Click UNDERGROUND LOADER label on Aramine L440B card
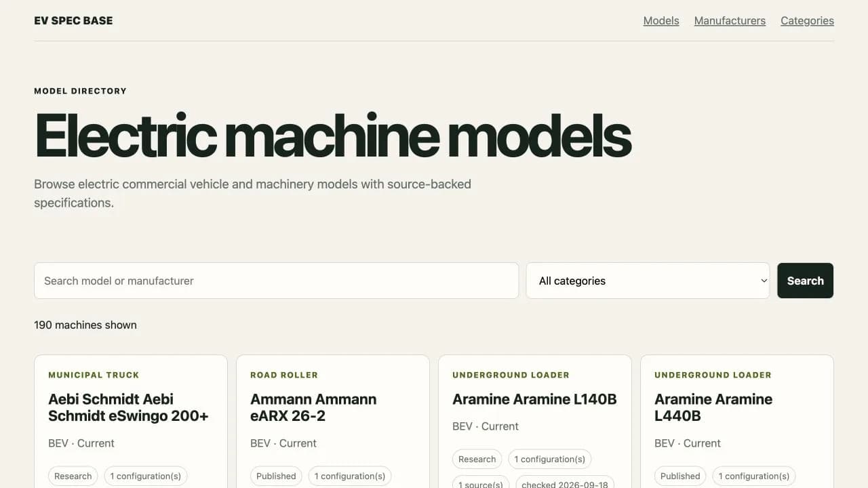Screen dimensions: 868x488 click(713, 375)
